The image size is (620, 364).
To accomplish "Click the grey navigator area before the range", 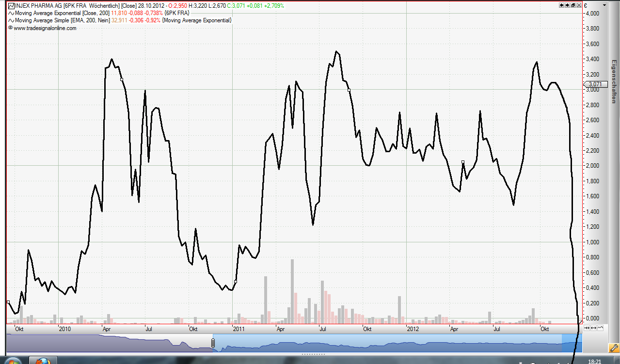I will (109, 343).
